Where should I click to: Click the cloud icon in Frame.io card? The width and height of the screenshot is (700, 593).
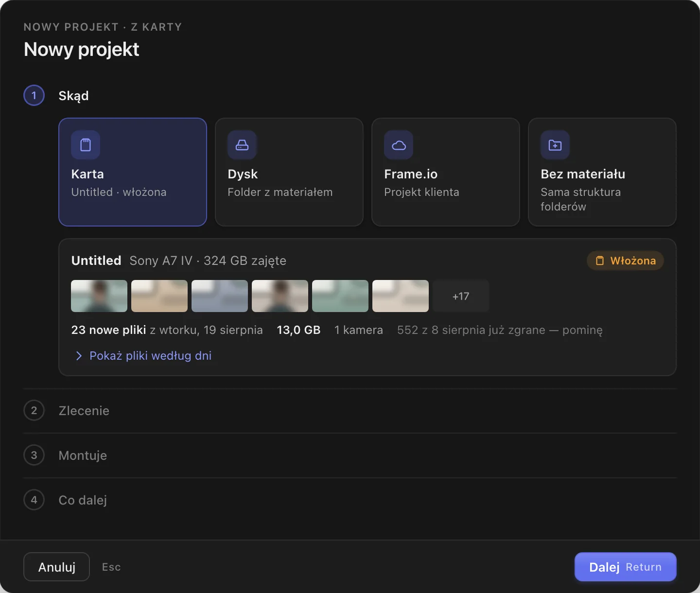tap(399, 145)
